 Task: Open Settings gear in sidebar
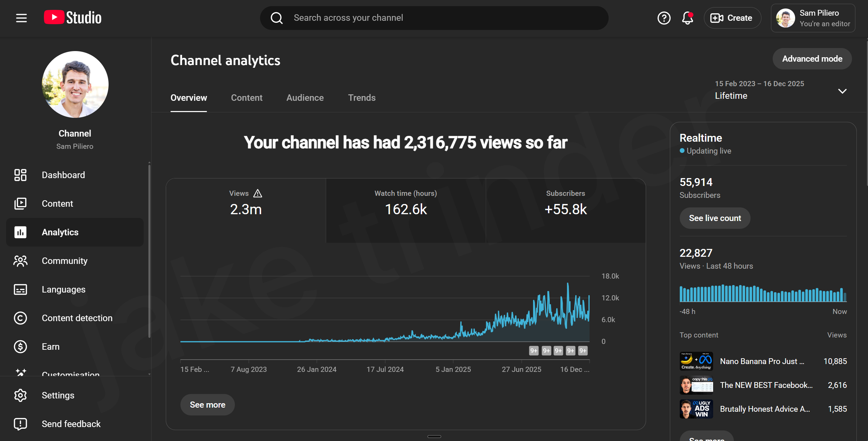tap(20, 395)
